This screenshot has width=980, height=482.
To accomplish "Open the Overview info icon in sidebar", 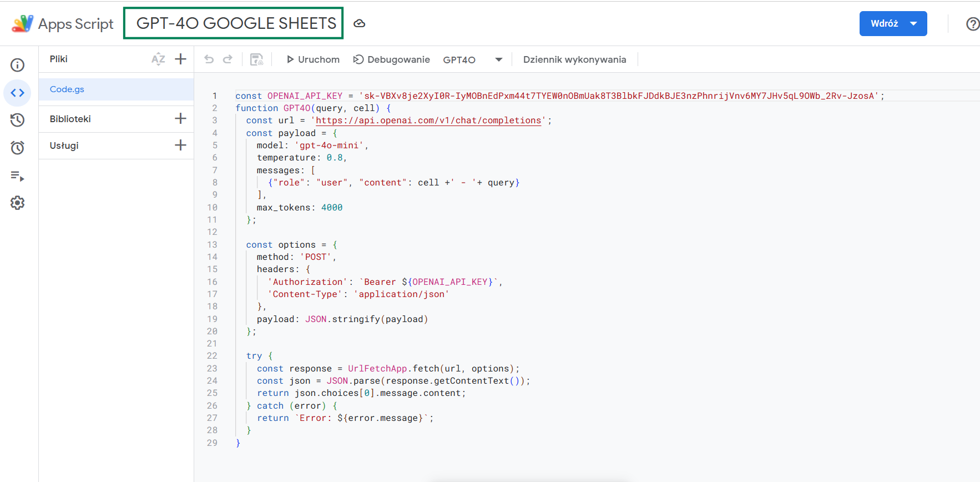I will click(x=18, y=65).
